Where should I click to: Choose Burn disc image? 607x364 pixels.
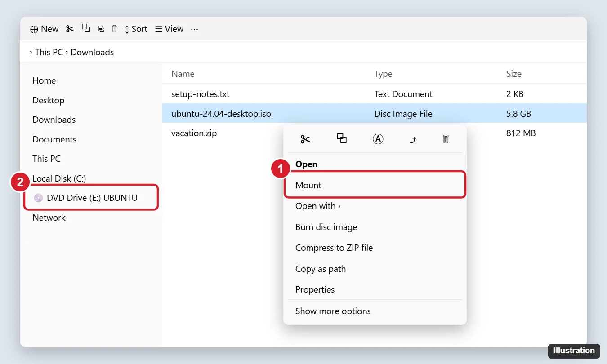point(375,227)
